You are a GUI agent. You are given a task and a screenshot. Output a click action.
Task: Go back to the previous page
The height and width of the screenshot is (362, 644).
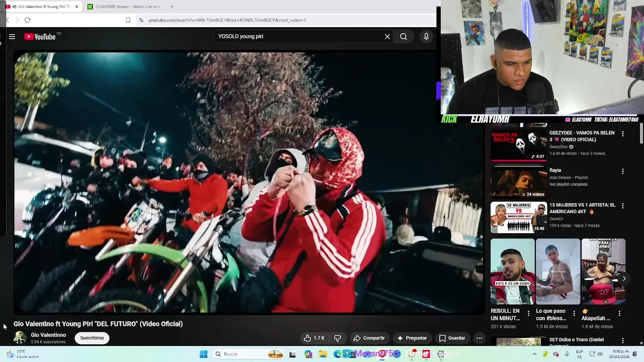7,20
